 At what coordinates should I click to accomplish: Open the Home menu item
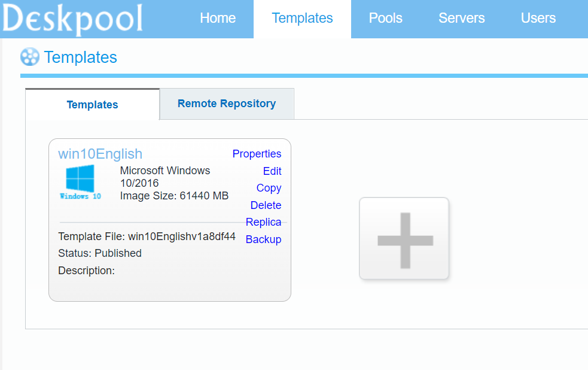[x=218, y=18]
